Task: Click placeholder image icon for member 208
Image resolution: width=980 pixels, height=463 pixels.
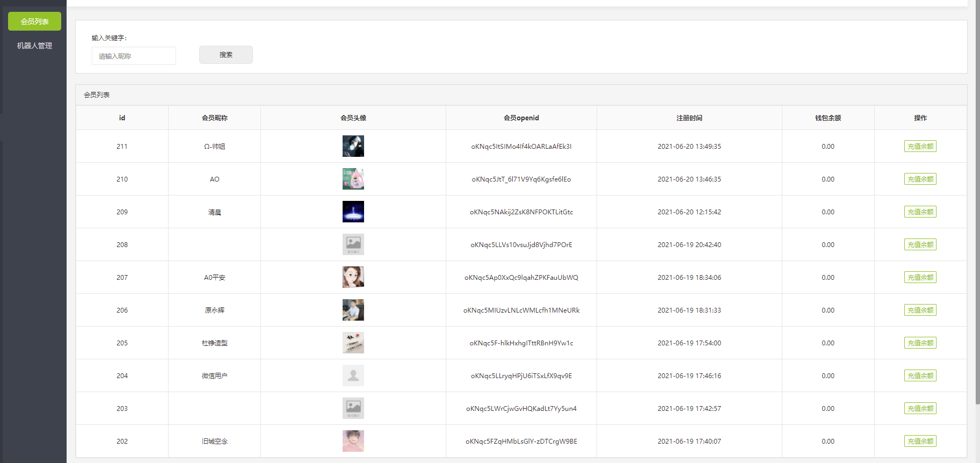Action: [x=353, y=244]
